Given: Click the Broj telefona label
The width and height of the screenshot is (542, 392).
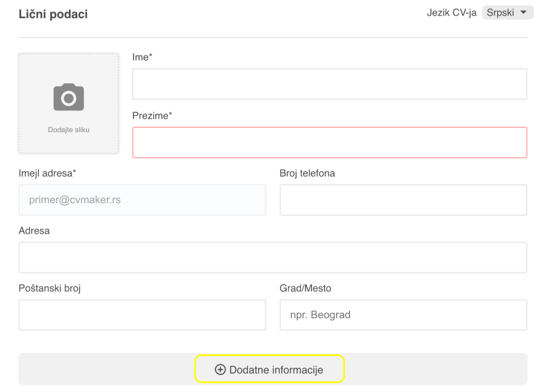Looking at the screenshot, I should pyautogui.click(x=308, y=173).
